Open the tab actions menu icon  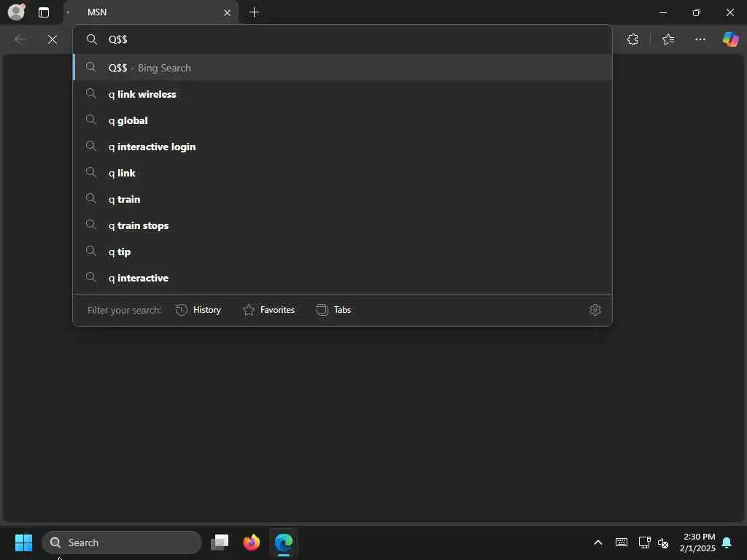(x=43, y=12)
